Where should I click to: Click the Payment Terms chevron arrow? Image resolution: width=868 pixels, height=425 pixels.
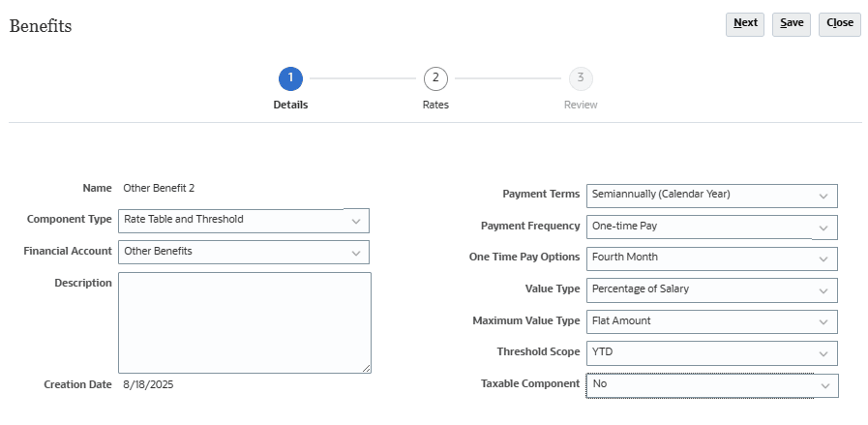823,197
